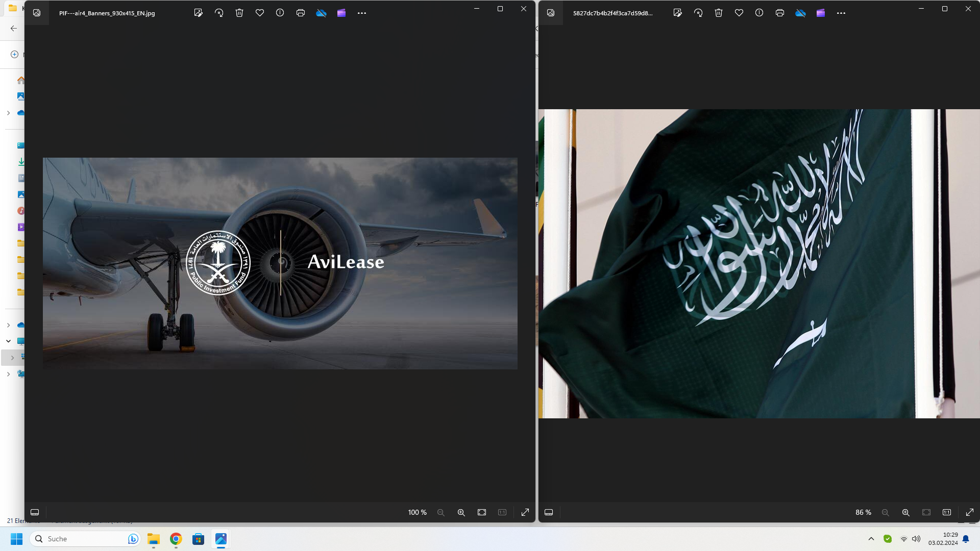Click the 100 % zoom value
Image resolution: width=980 pixels, height=551 pixels.
(x=417, y=512)
